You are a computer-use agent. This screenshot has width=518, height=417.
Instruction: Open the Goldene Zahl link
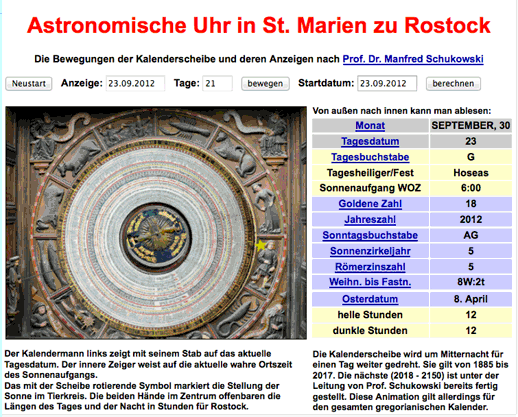[x=370, y=203]
